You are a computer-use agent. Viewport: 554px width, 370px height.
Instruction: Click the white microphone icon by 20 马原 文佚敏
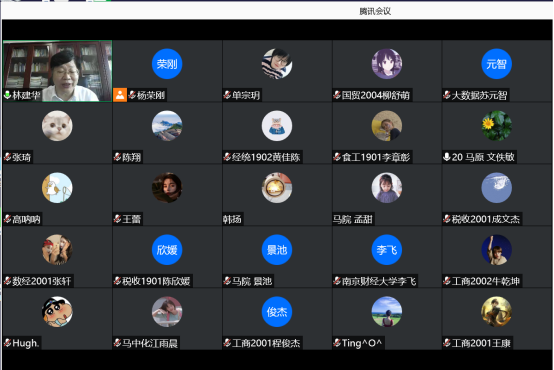(447, 157)
